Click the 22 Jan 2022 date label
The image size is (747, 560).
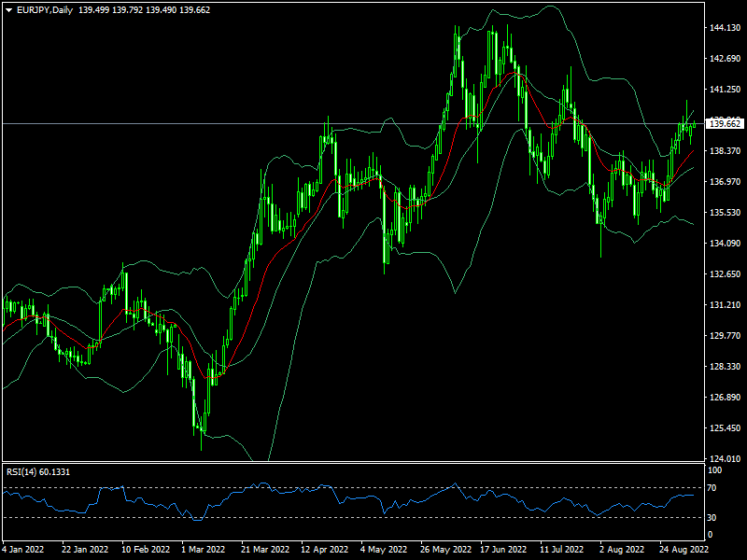click(x=85, y=549)
